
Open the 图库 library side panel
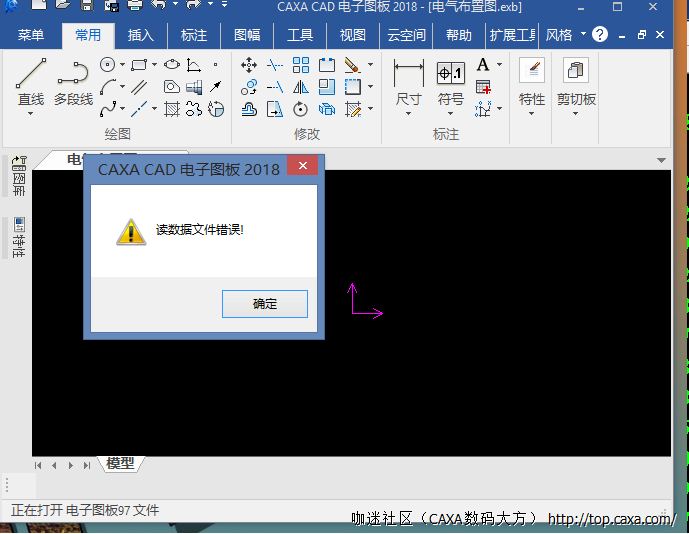pos(19,176)
